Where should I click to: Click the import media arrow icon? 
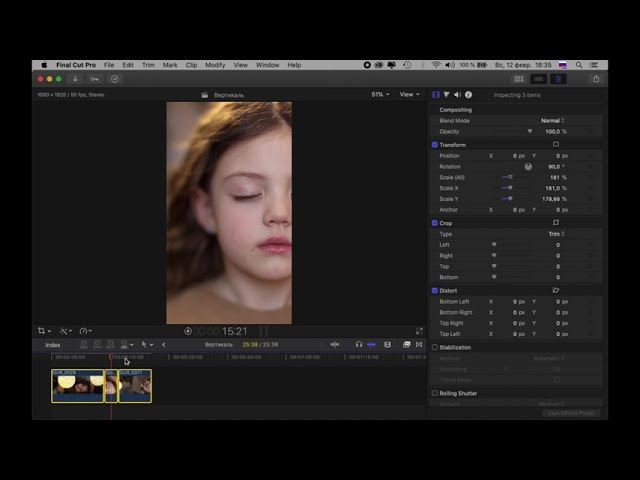coord(75,79)
